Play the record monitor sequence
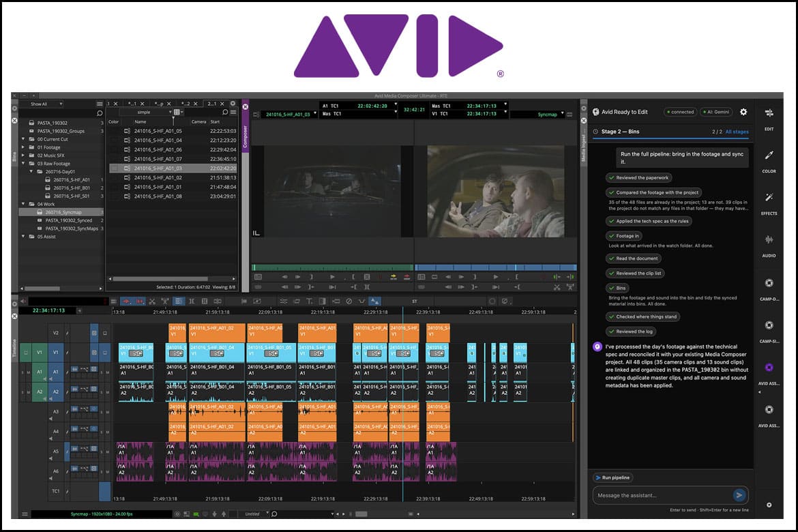798x532 pixels. coord(496,277)
